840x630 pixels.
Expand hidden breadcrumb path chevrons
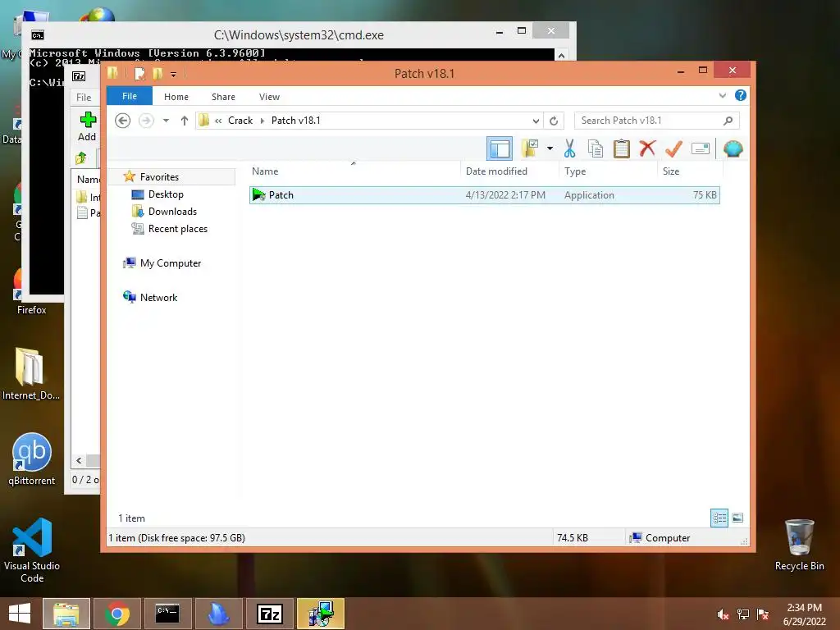(x=218, y=121)
